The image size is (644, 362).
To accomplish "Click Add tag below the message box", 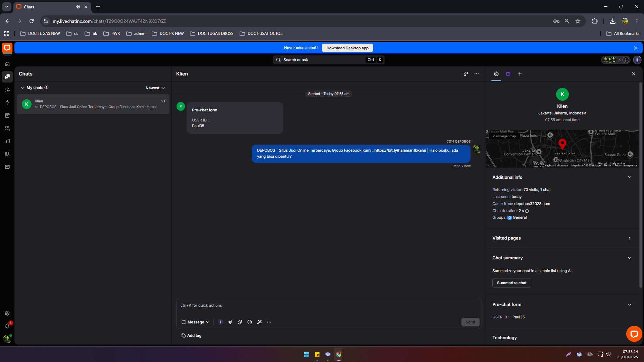I will click(x=192, y=335).
